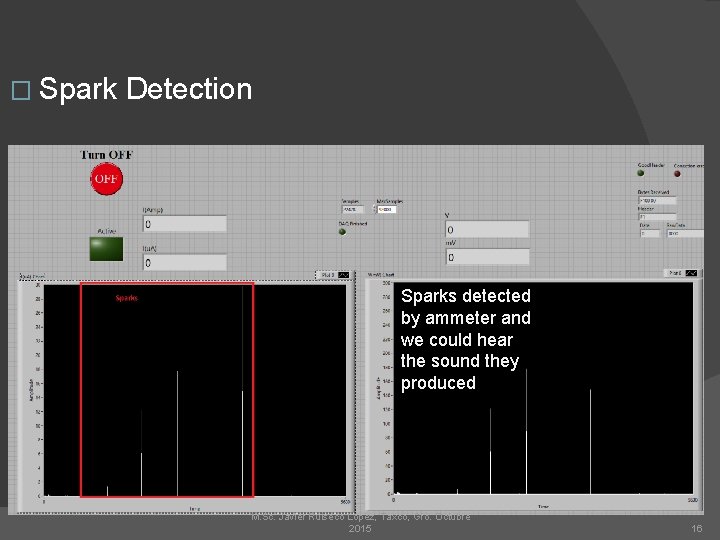The height and width of the screenshot is (540, 720).
Task: Click the square bullet before Spark Detection
Action: [21, 90]
